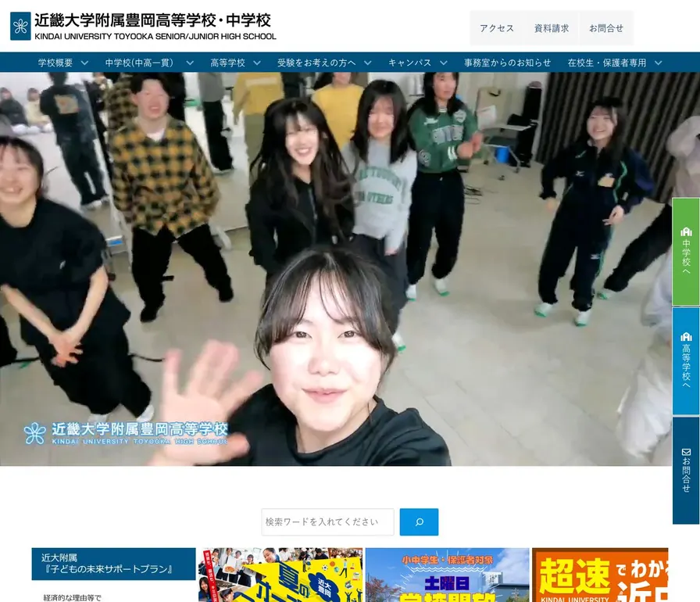Expand the キャンパス menu chevron
The image size is (700, 602).
(x=443, y=63)
